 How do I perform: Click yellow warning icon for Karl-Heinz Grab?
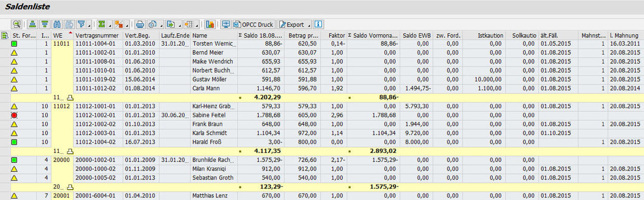[15, 106]
